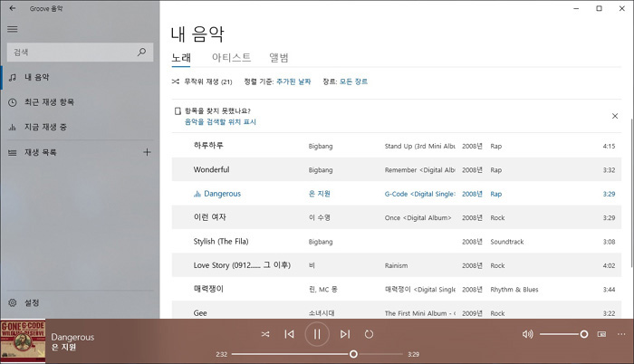
Task: Click album Once <Digital Album>
Action: [418, 217]
